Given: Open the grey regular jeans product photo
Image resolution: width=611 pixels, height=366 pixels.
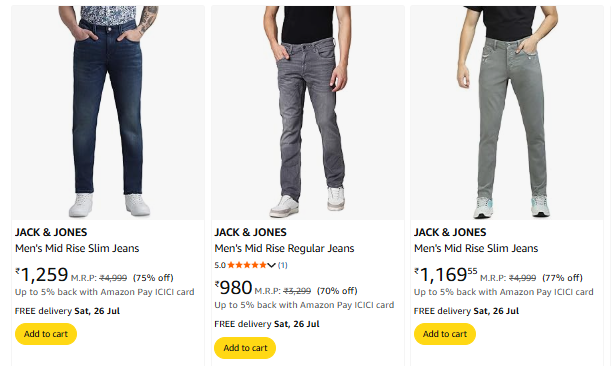Looking at the screenshot, I should 307,113.
